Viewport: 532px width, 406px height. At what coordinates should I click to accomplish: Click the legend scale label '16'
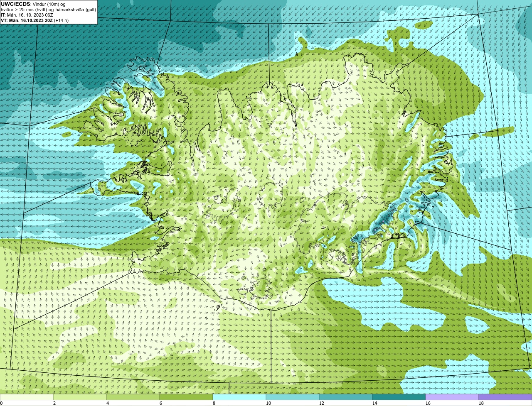click(428, 403)
